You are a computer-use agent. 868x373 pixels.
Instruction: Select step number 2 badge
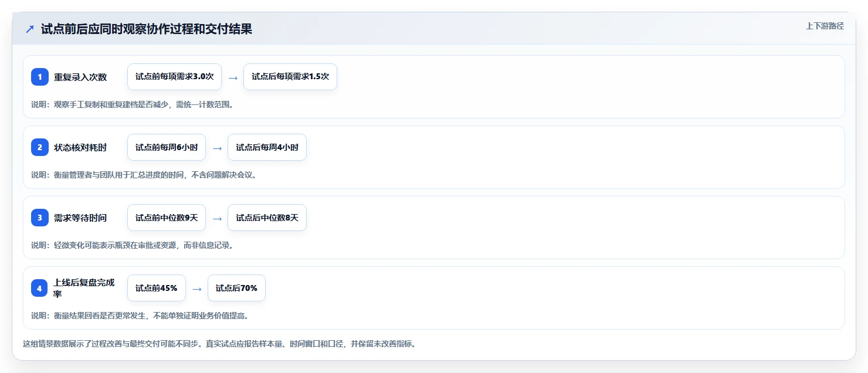point(40,147)
